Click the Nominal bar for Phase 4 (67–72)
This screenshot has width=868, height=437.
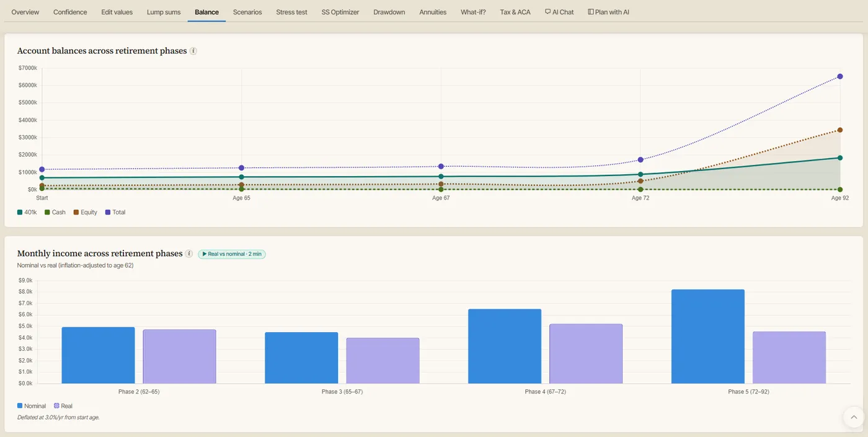click(505, 347)
